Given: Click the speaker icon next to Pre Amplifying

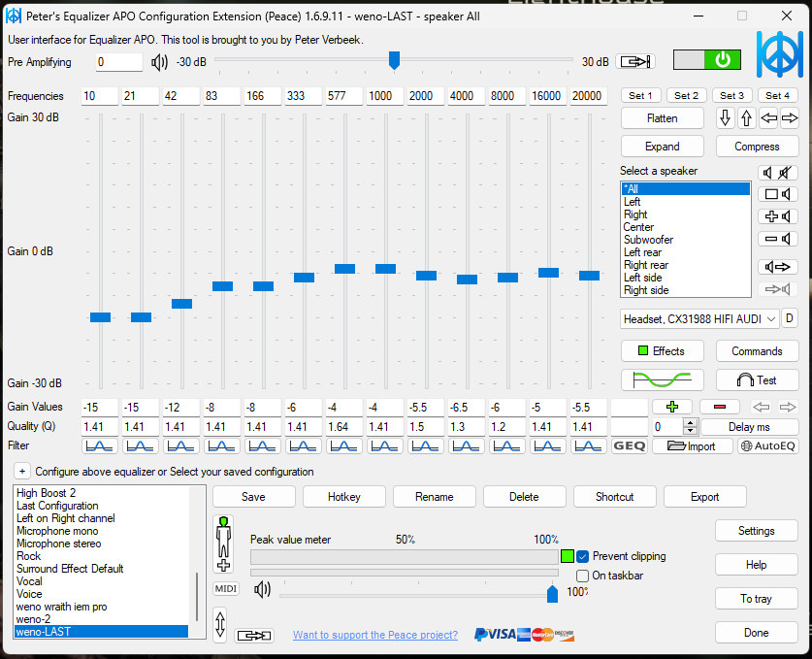Looking at the screenshot, I should [x=160, y=62].
